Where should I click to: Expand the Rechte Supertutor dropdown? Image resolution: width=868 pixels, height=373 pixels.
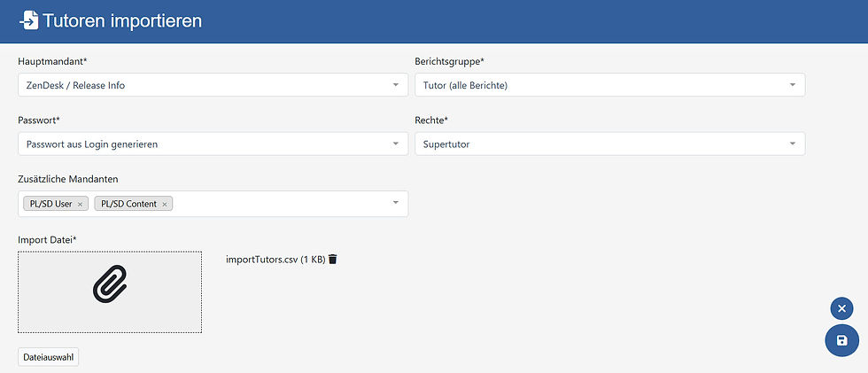click(792, 144)
